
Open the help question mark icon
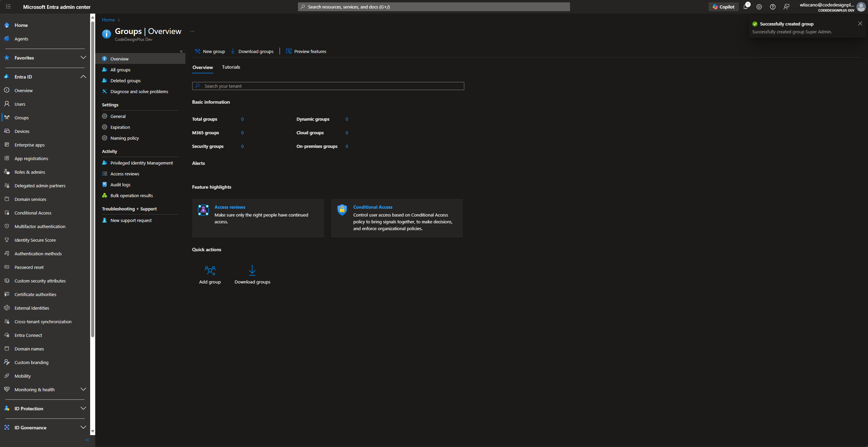tap(773, 7)
